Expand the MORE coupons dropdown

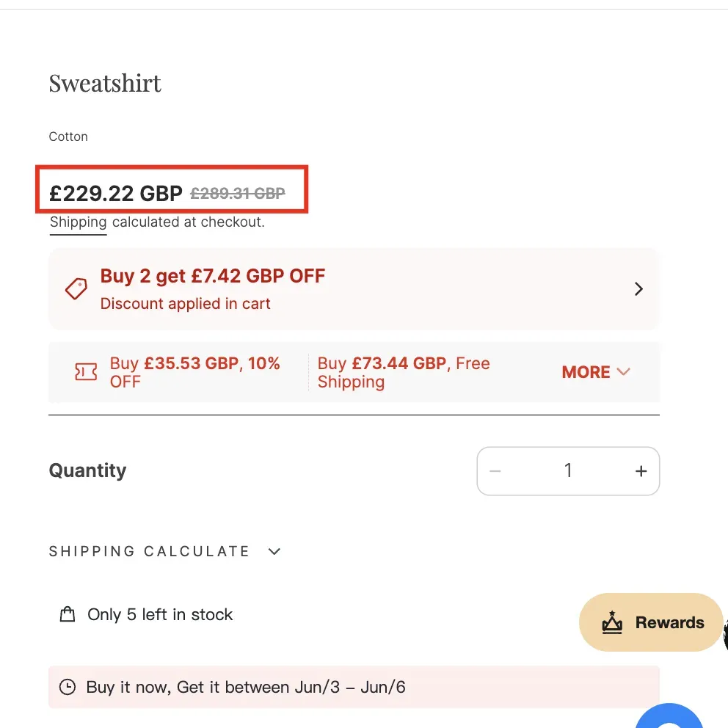pos(596,372)
